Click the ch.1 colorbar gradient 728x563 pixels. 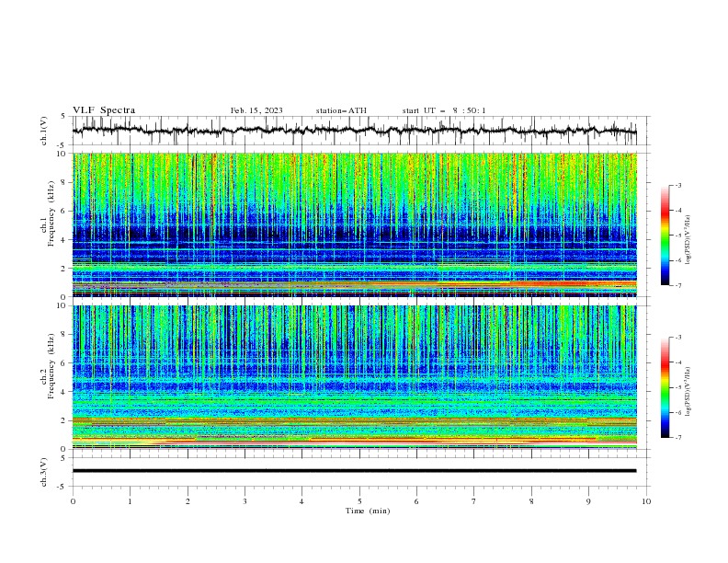coord(665,236)
